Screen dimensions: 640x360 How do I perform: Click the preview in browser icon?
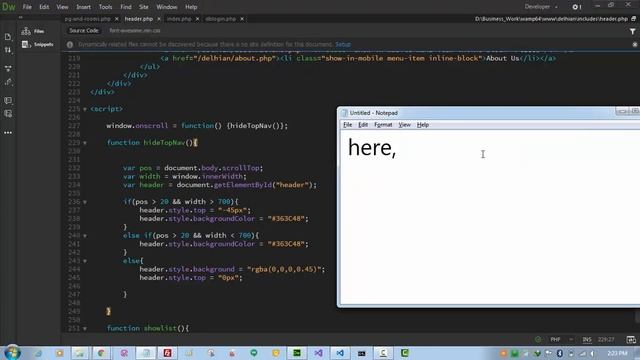[631, 339]
